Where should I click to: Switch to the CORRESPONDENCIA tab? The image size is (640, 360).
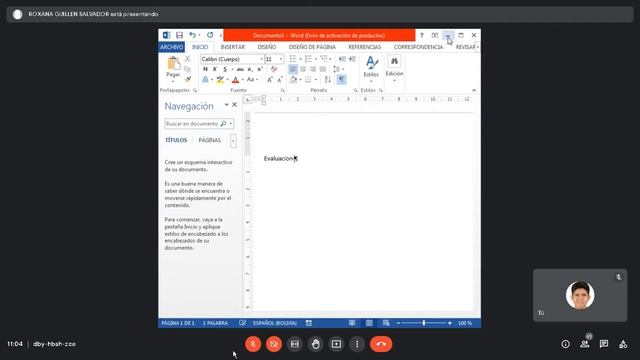coord(418,47)
